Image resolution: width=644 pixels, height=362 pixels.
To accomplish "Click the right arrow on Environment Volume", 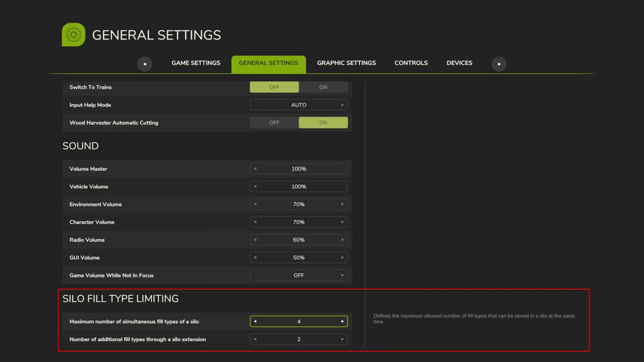I will (x=343, y=204).
